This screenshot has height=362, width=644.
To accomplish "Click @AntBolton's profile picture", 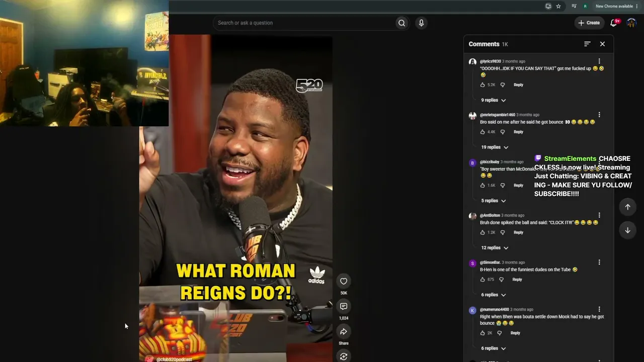I will [472, 216].
